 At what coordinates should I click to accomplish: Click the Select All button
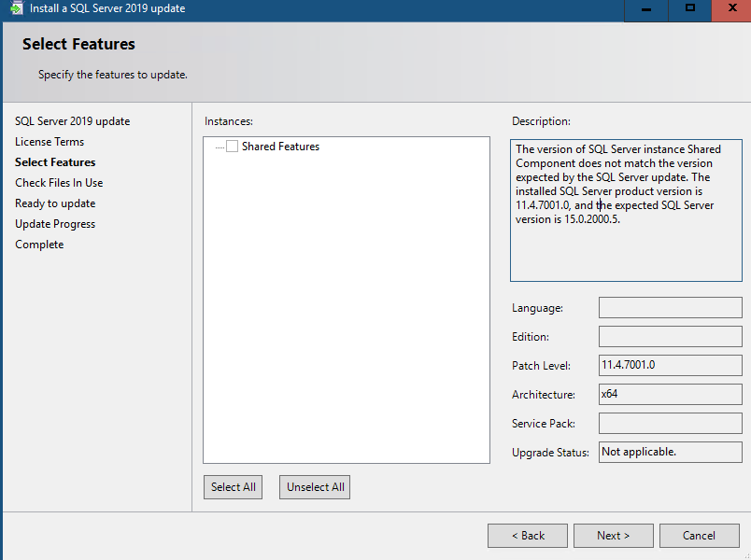[x=233, y=486]
